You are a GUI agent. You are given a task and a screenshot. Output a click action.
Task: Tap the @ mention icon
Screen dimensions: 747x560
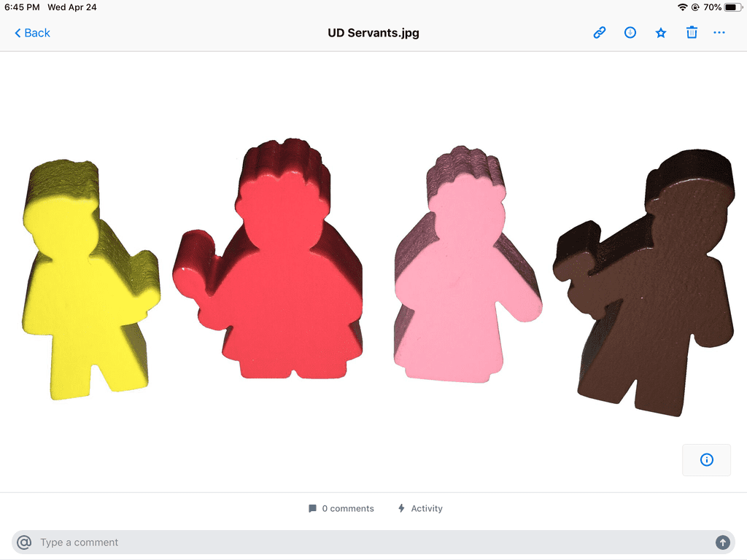24,542
